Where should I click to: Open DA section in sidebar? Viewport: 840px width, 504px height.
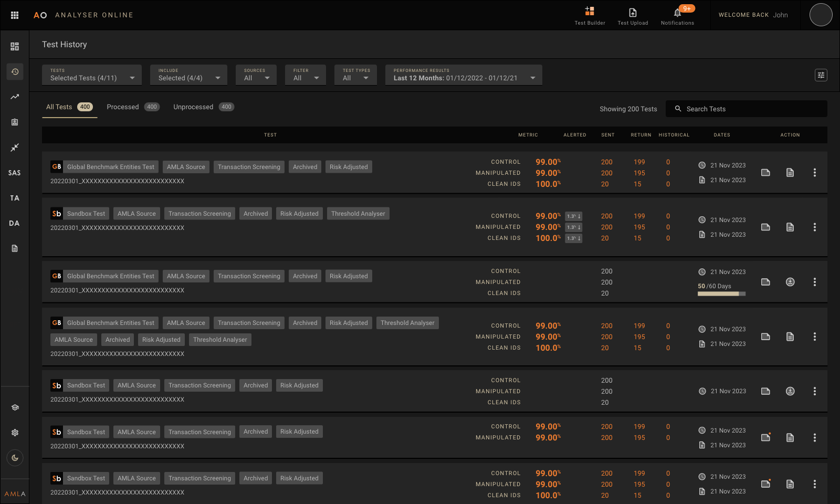(x=15, y=223)
